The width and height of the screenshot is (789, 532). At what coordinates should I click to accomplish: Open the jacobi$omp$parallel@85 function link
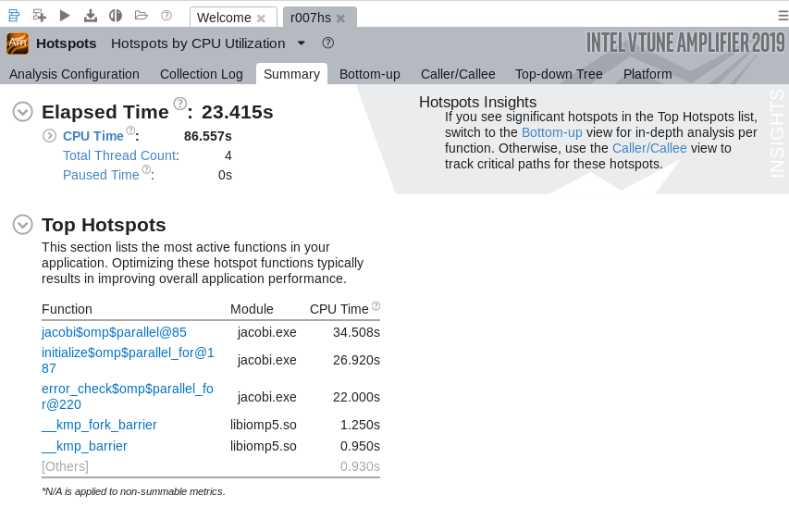point(114,332)
